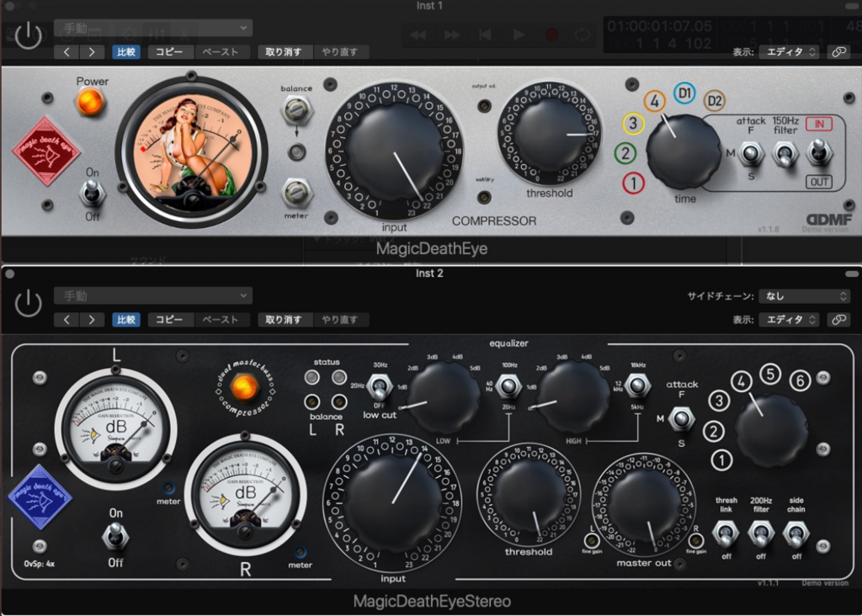Toggle stereo attack F/M/S switch
862x616 pixels.
pos(681,419)
